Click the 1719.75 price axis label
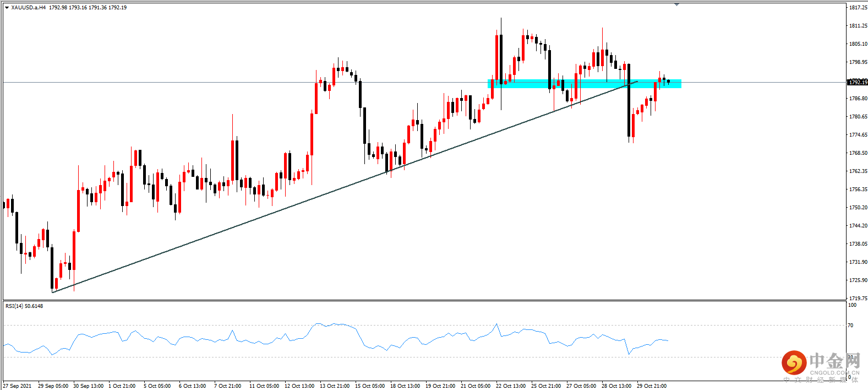Screen dimensions: 868x390 click(x=858, y=299)
